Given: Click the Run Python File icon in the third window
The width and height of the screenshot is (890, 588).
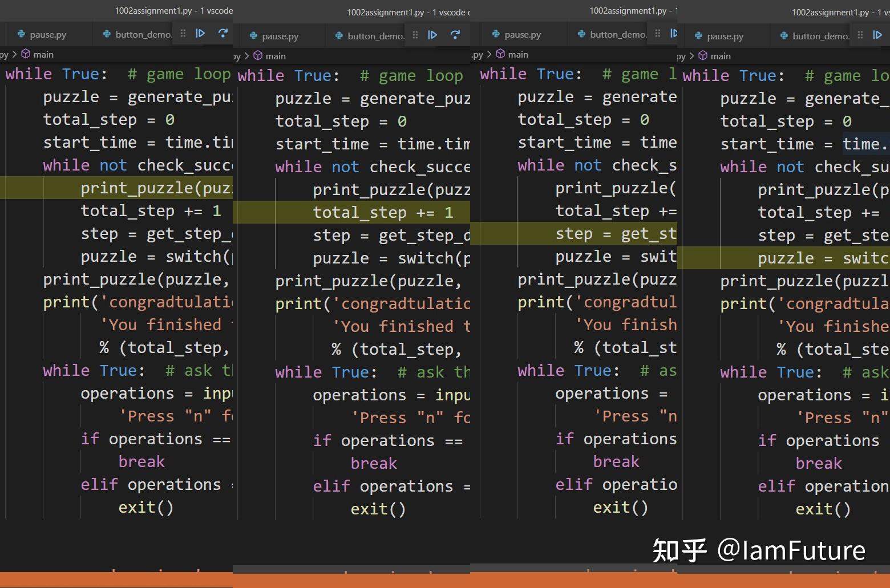Looking at the screenshot, I should coord(673,34).
